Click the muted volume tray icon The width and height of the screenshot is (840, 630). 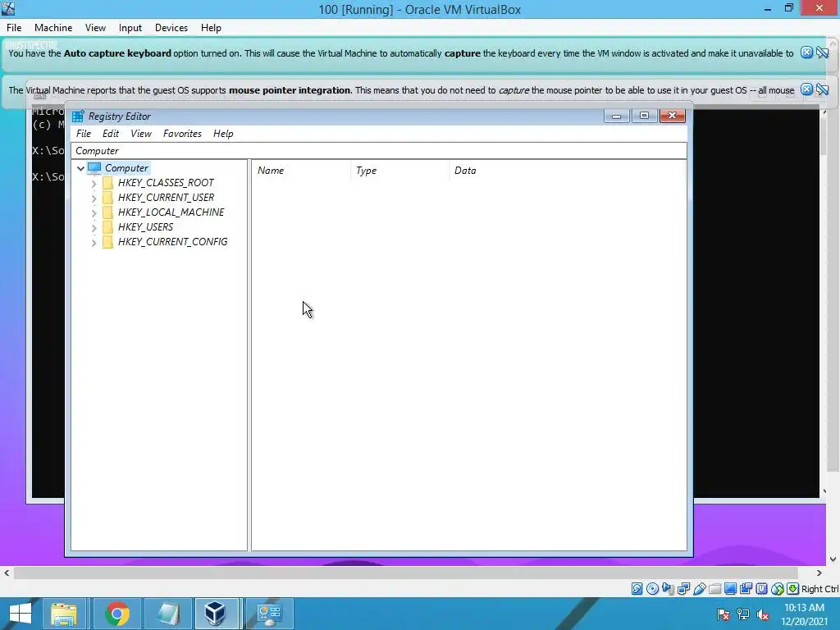click(763, 614)
